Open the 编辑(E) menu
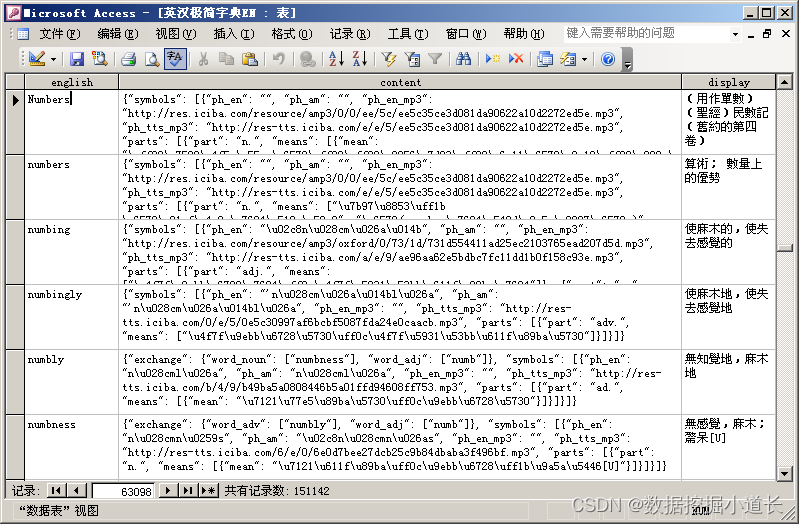Viewport: 799px width, 524px height. coord(118,34)
